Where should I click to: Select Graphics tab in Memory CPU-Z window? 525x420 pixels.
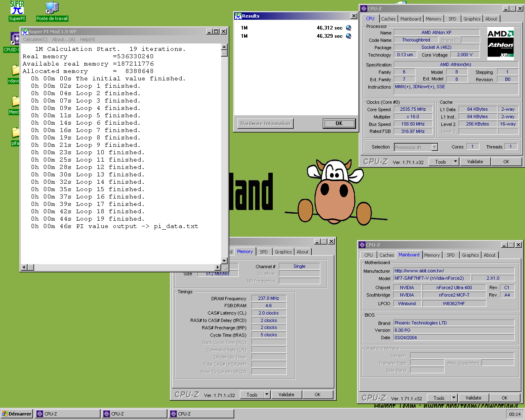283,252
